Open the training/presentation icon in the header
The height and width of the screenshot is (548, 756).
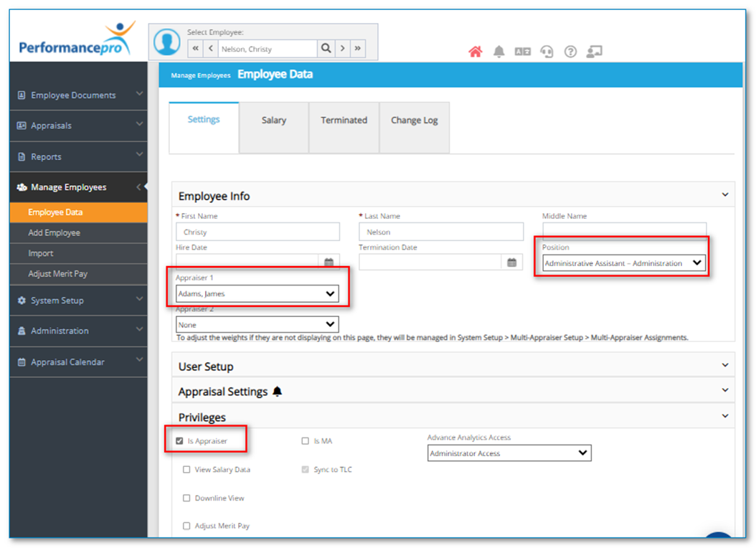pyautogui.click(x=594, y=51)
